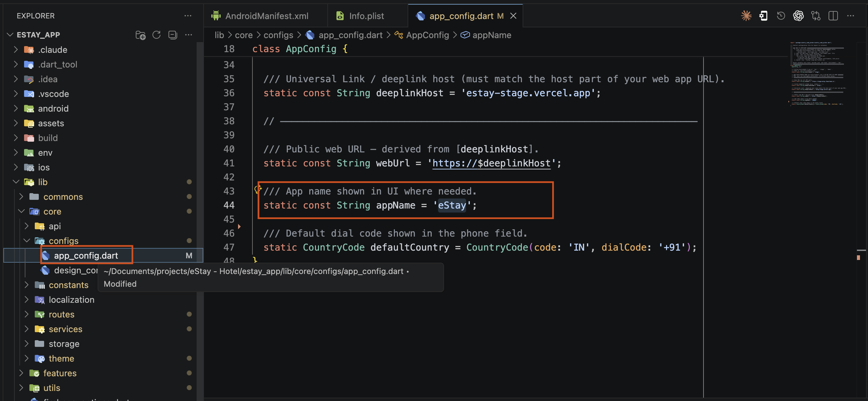Collapse the configs folder
This screenshot has width=868, height=401.
coord(26,241)
